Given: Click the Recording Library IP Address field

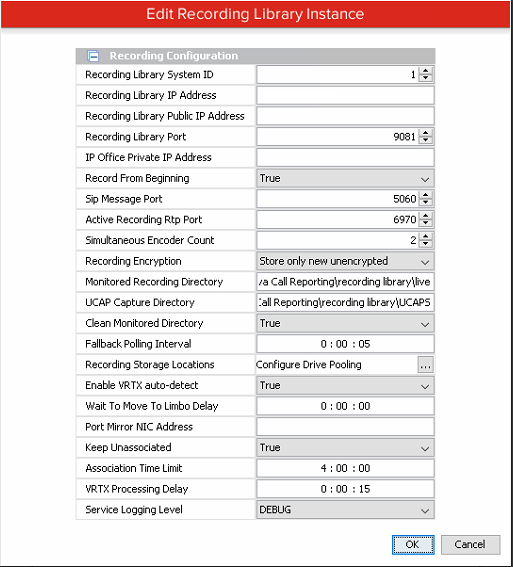Looking at the screenshot, I should point(345,95).
